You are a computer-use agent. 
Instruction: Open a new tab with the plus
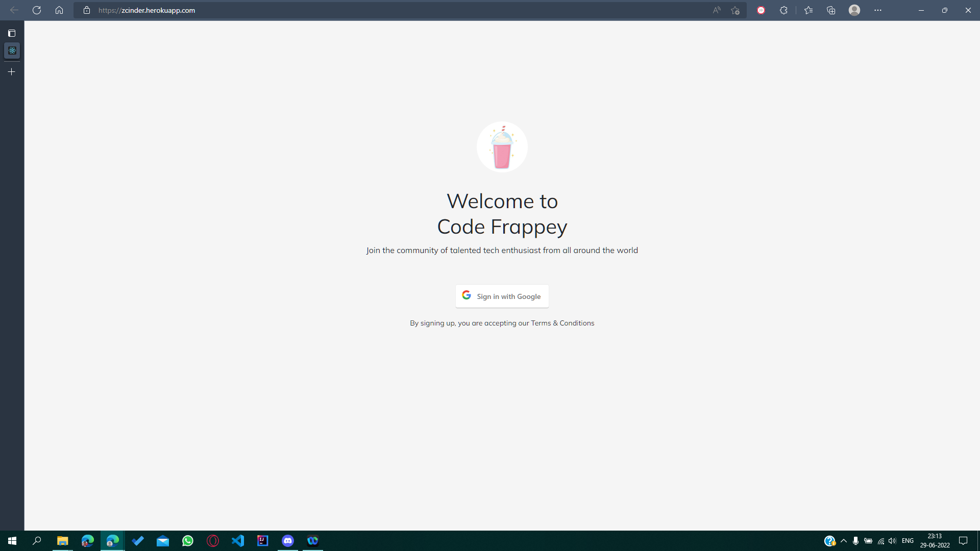pyautogui.click(x=11, y=71)
